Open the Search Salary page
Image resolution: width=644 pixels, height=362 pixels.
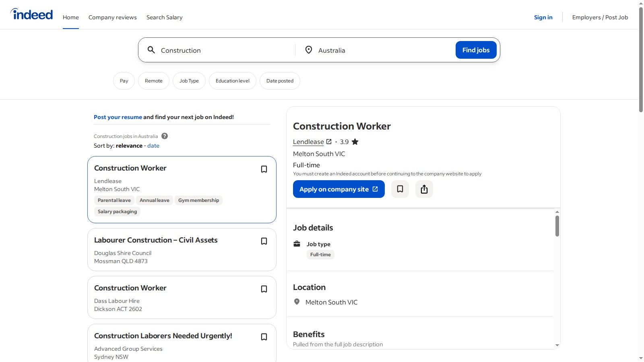coord(164,17)
